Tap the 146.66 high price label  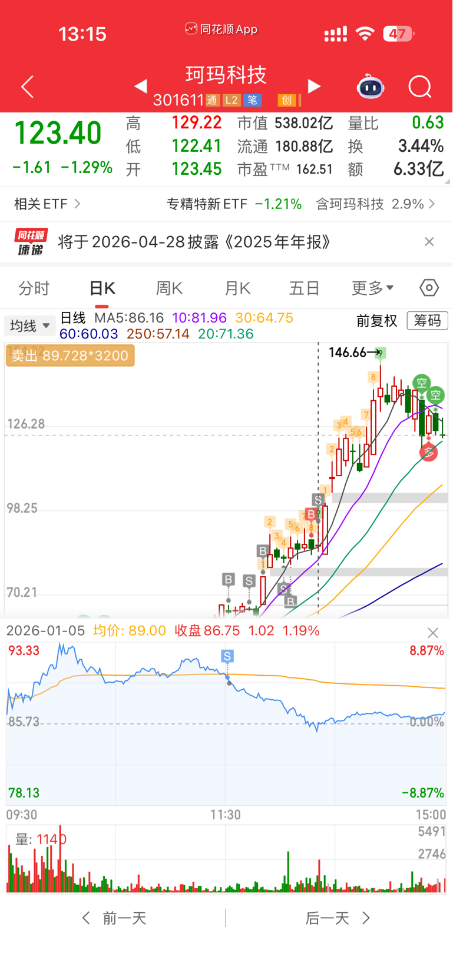(x=348, y=353)
